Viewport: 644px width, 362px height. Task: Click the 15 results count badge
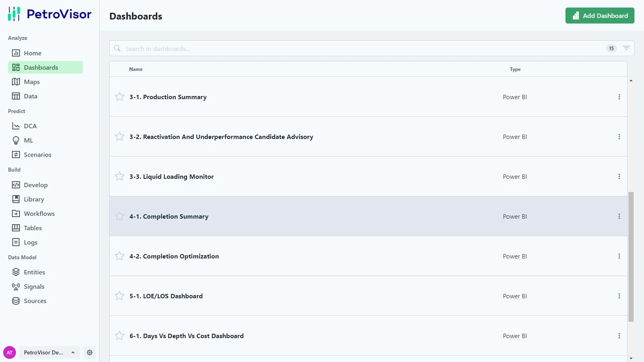611,48
